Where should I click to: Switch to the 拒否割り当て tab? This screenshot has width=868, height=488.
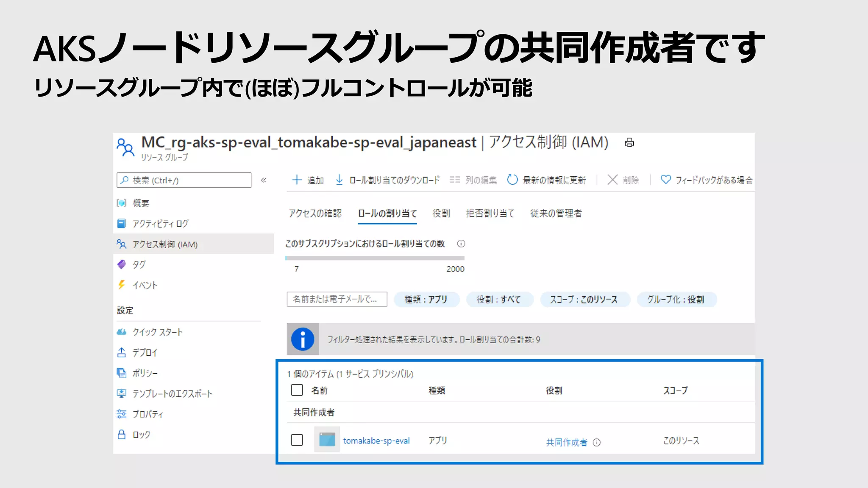pos(490,213)
